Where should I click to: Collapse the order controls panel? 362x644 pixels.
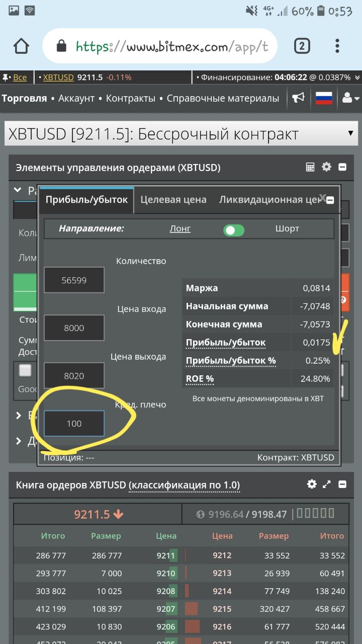pos(342,167)
